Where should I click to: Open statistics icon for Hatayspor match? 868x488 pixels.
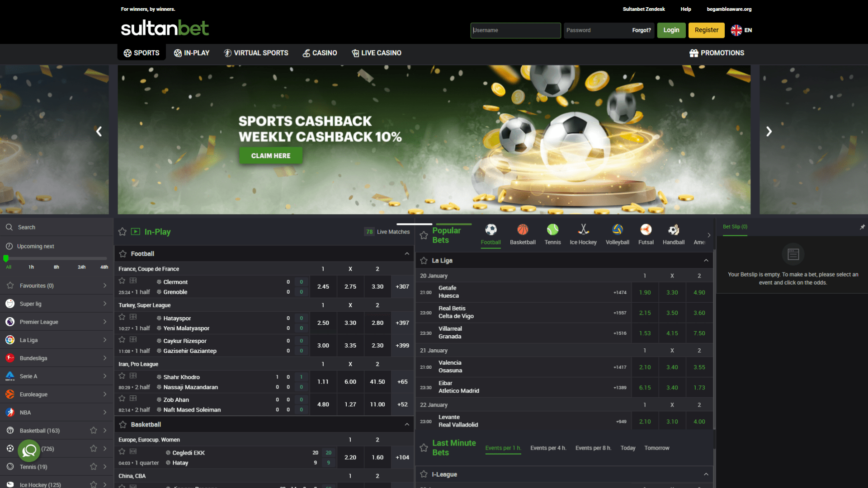coord(133,317)
